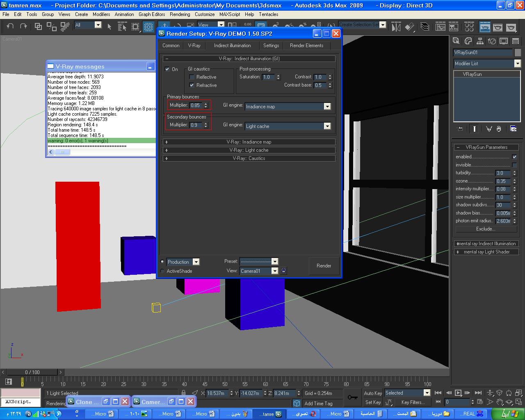Switch to Modify command panel icon
The height and width of the screenshot is (420, 525).
(468, 41)
